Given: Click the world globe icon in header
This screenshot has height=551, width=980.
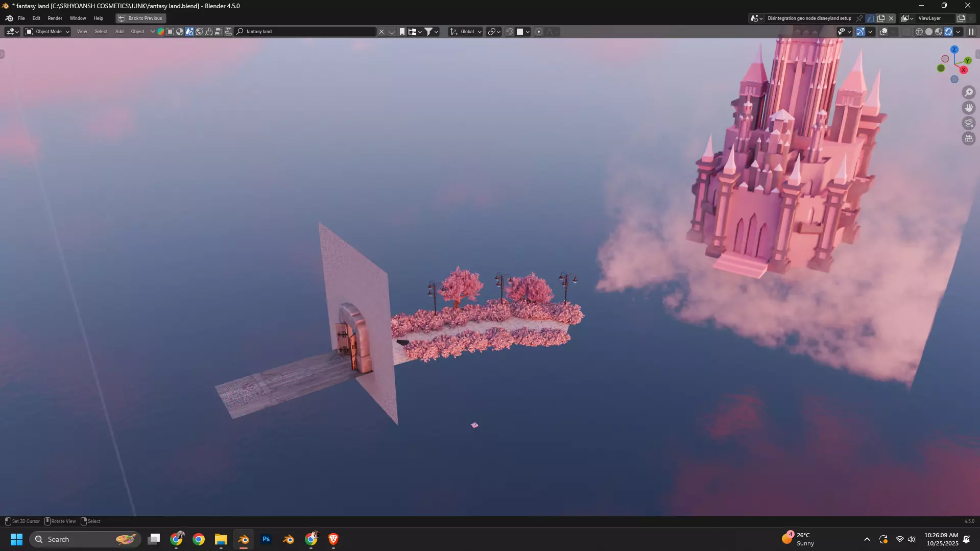Looking at the screenshot, I should 199,32.
